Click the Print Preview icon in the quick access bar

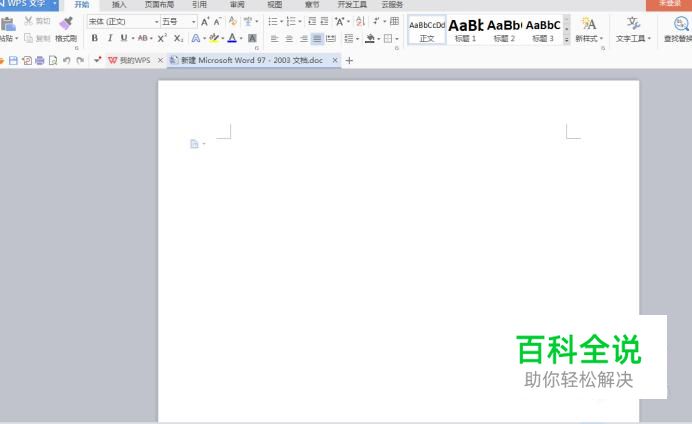[x=53, y=60]
